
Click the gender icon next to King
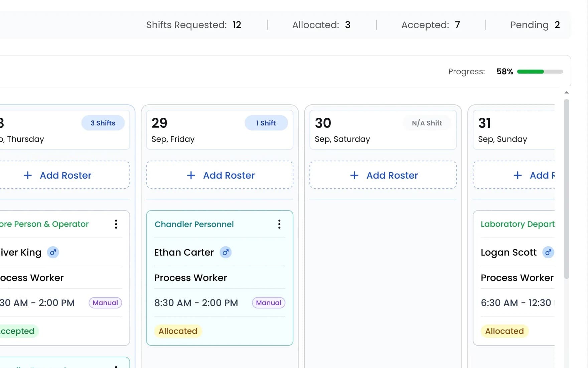[x=53, y=252]
